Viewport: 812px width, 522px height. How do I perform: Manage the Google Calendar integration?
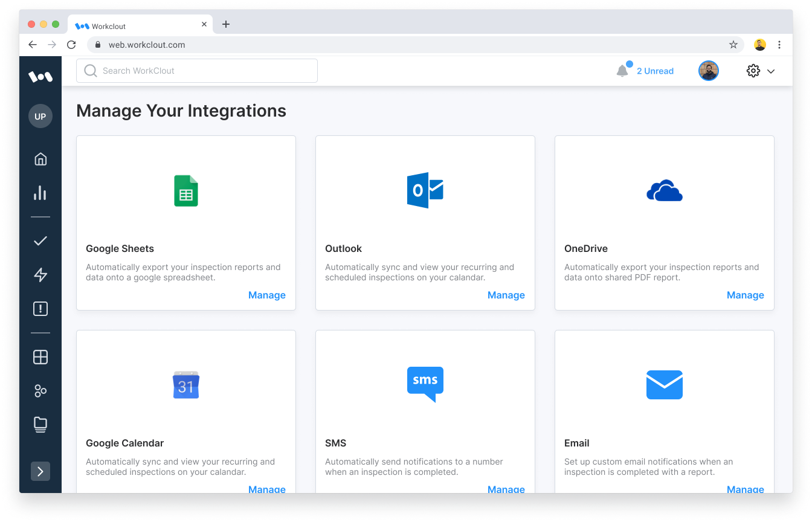(267, 489)
